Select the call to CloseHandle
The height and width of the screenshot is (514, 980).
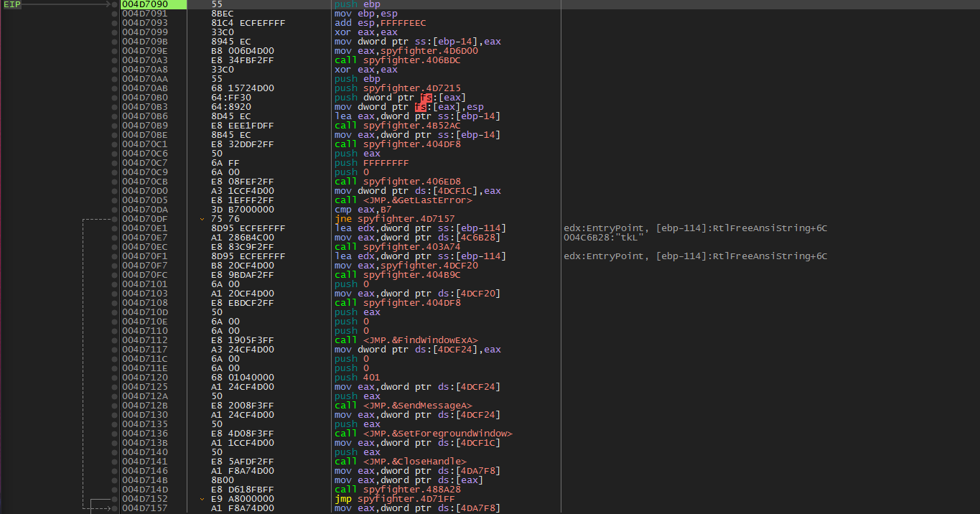401,462
